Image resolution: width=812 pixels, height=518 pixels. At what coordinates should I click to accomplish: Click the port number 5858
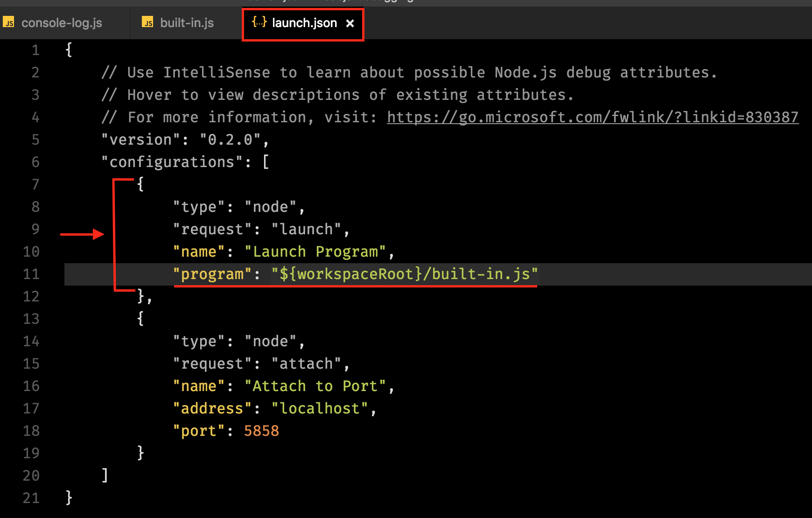261,431
